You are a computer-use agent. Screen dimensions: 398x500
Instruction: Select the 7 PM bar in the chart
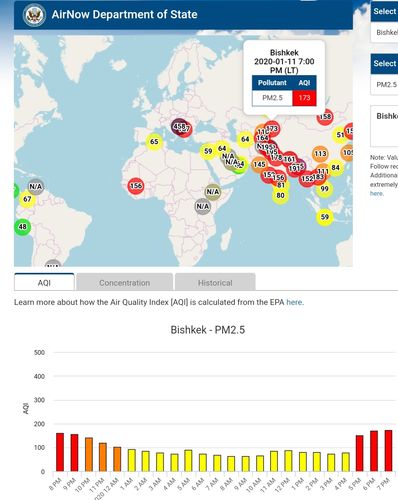coord(388,451)
